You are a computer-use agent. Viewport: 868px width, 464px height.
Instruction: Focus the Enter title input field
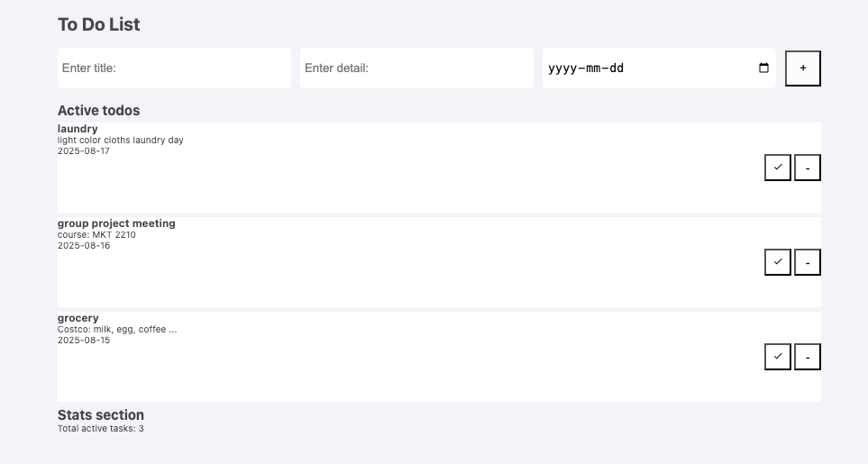[x=174, y=68]
